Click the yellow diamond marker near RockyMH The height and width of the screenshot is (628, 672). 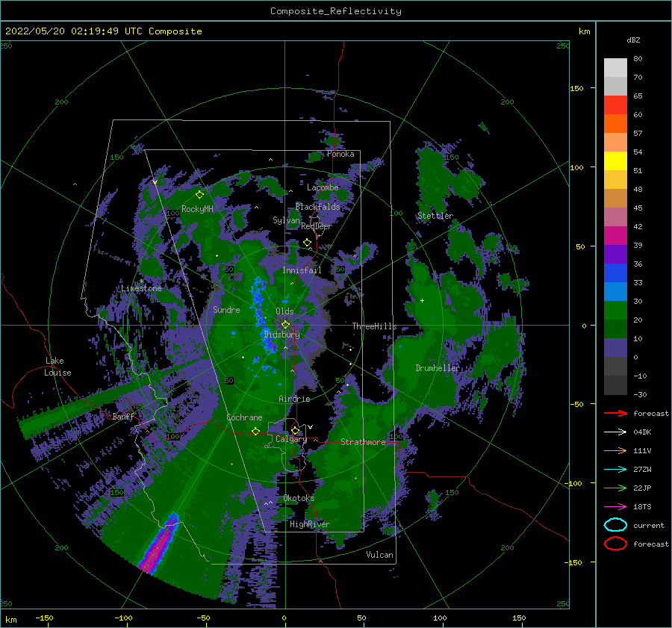pos(199,195)
